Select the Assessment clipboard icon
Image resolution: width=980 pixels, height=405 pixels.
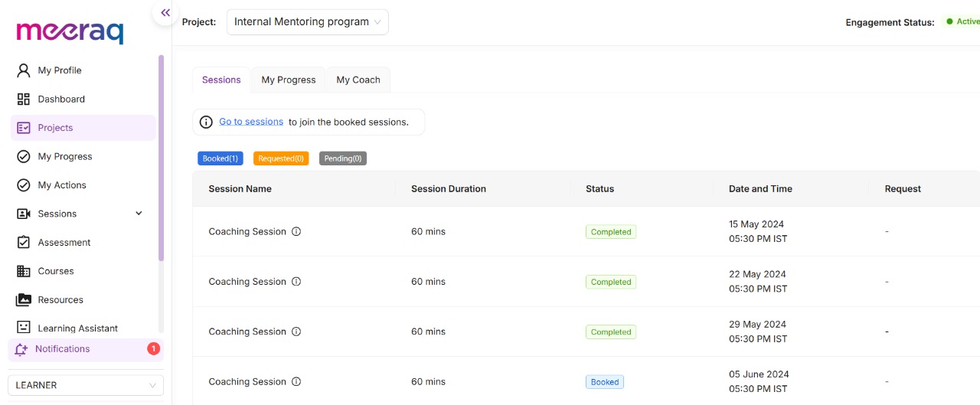coord(24,242)
